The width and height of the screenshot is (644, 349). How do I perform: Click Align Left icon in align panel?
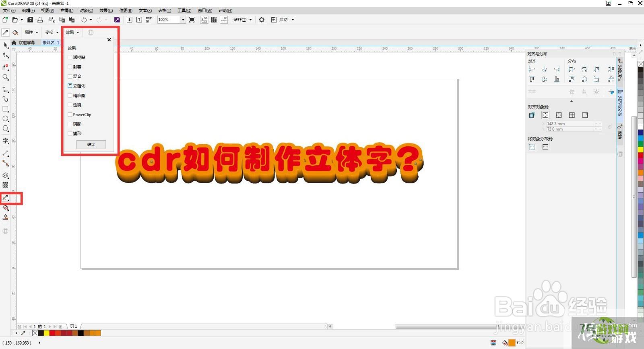point(532,70)
